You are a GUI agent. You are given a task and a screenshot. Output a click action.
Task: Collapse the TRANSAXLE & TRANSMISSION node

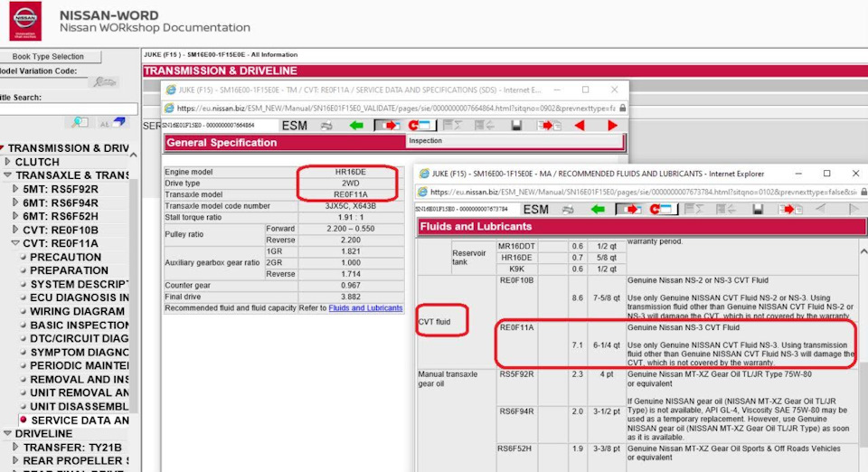tap(7, 175)
